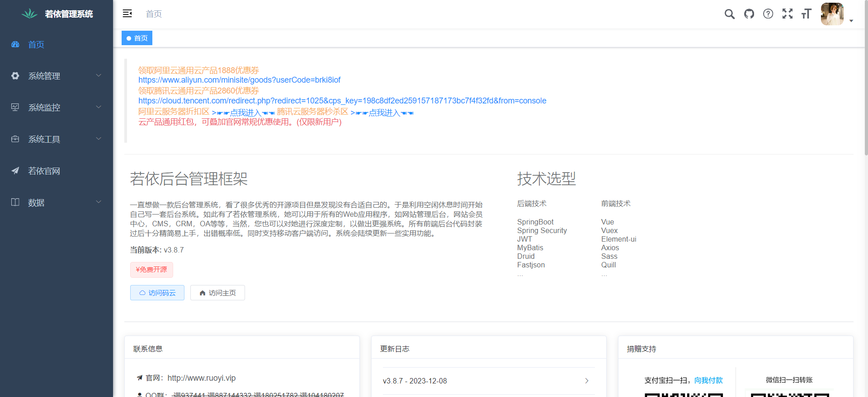Click the 首页 breadcrumb in top bar
Viewport: 868px width, 397px height.
click(154, 14)
